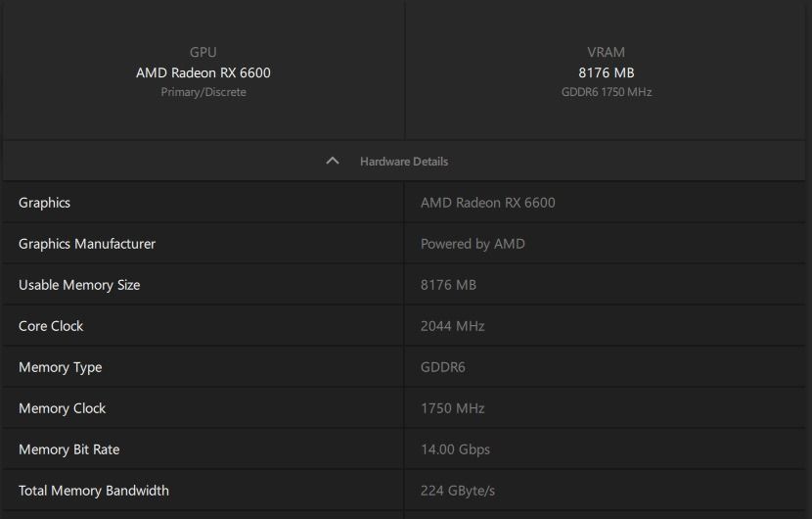Click the Total Memory Bandwidth row
This screenshot has height=519, width=812.
pyautogui.click(x=404, y=490)
